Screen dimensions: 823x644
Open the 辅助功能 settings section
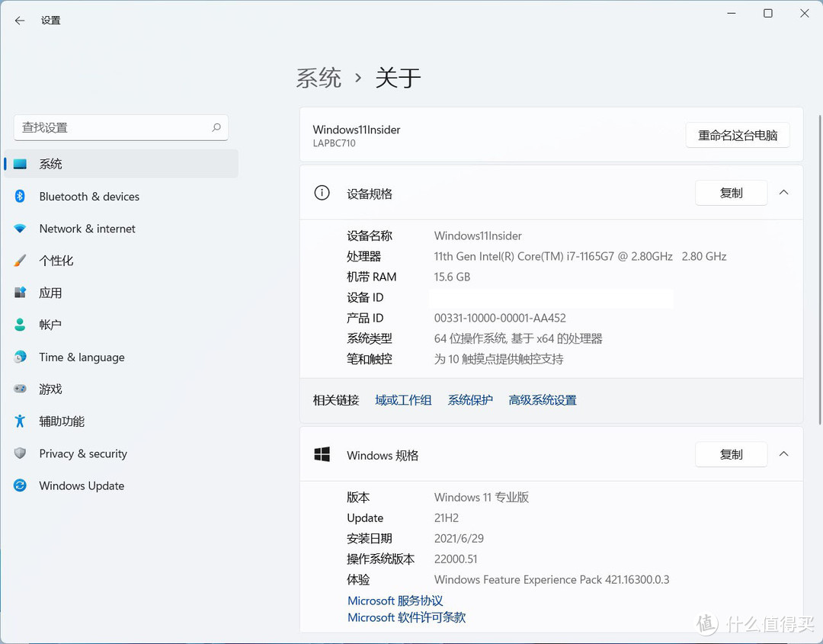(61, 421)
